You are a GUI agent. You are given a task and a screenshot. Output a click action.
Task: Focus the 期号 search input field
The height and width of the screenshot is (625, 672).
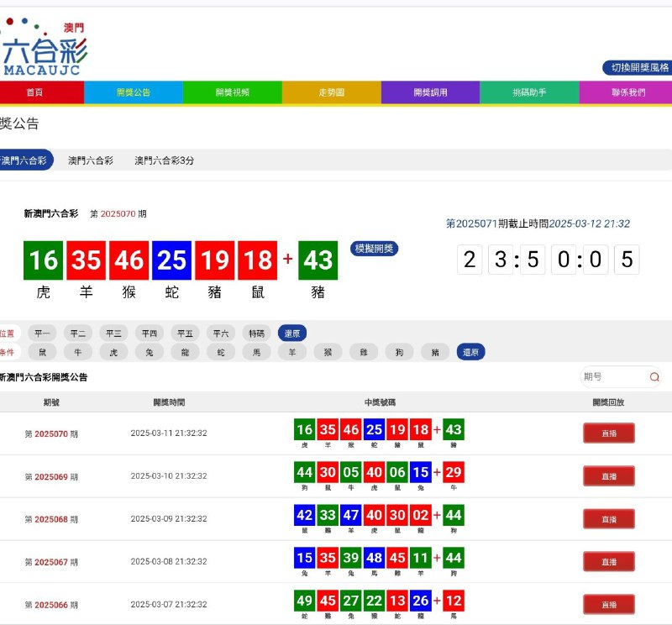621,377
